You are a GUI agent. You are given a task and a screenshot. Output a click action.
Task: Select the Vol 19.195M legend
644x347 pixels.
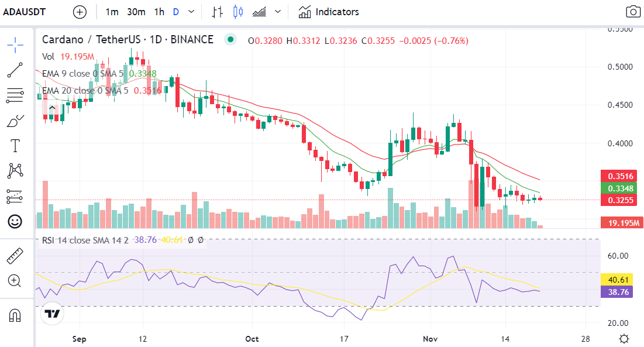[68, 57]
